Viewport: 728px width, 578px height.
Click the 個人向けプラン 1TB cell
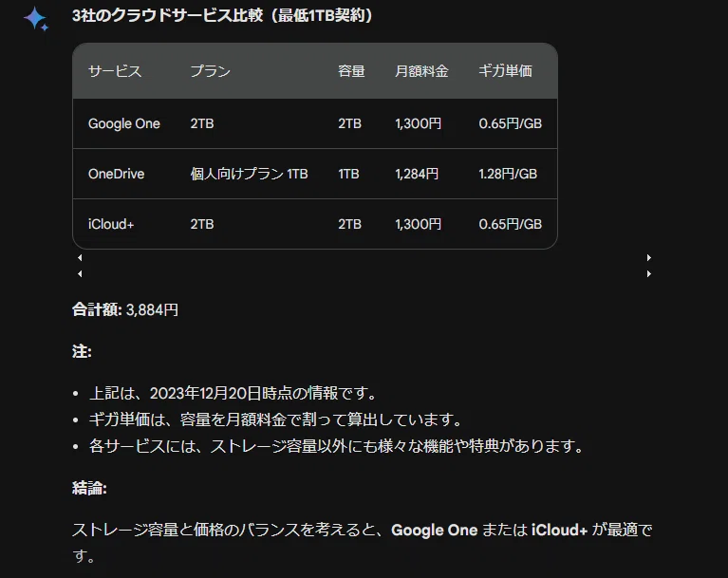tap(249, 174)
